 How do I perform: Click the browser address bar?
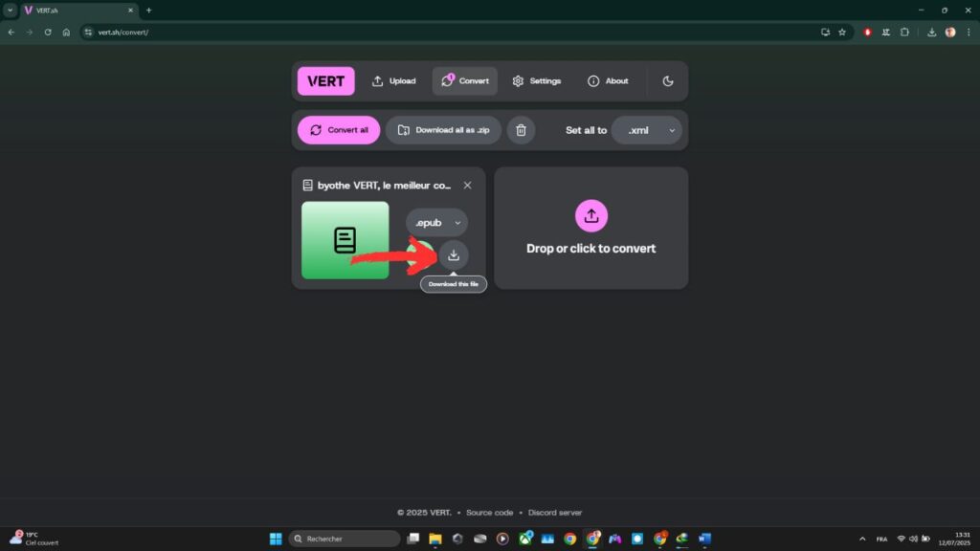(x=450, y=33)
